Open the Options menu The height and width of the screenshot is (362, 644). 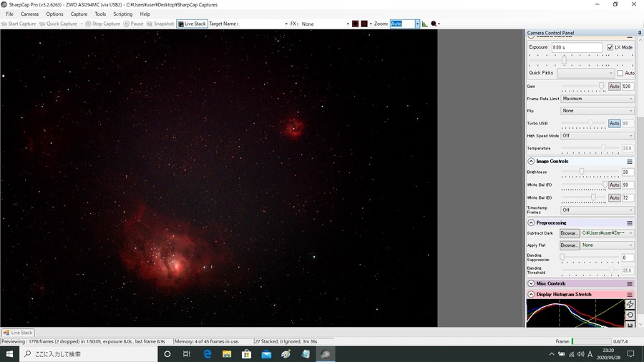pos(54,14)
